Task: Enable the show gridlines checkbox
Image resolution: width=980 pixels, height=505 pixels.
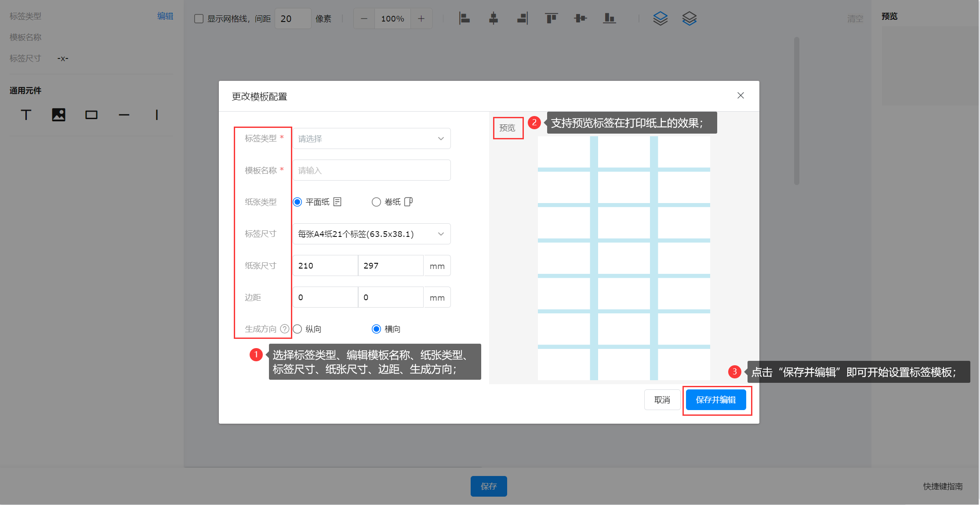Action: [x=199, y=19]
